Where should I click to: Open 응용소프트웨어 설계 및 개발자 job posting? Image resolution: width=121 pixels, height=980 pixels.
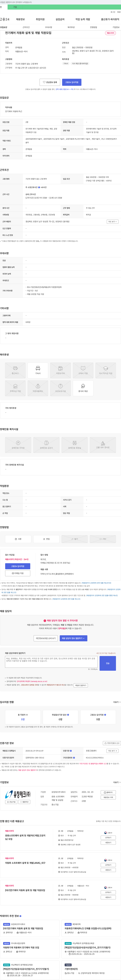point(25,837)
